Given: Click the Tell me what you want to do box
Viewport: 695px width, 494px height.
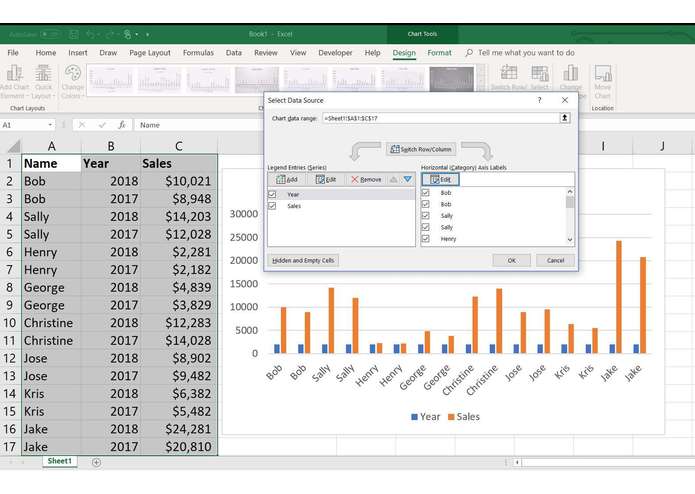Looking at the screenshot, I should 526,53.
